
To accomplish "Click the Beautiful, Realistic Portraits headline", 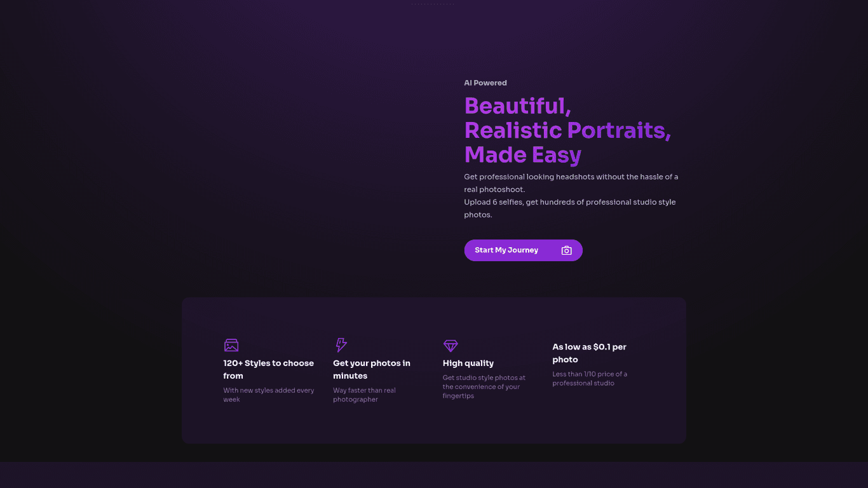I will tap(567, 118).
